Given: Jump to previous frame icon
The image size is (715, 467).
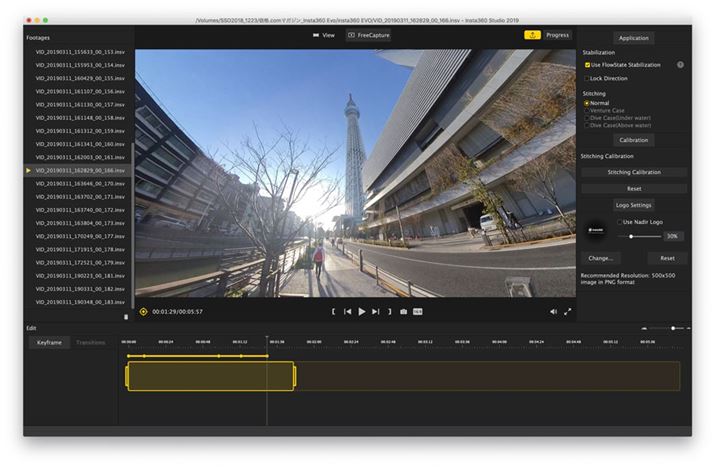Looking at the screenshot, I should coord(348,311).
